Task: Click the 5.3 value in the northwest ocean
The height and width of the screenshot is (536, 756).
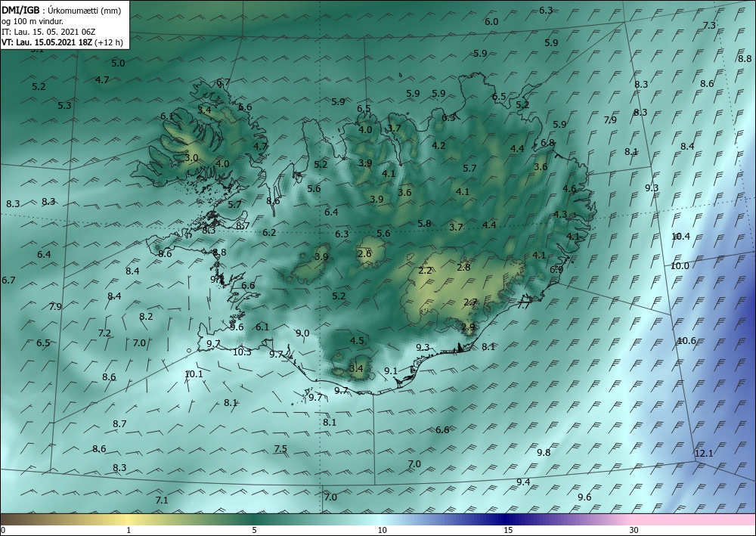Action: 64,106
